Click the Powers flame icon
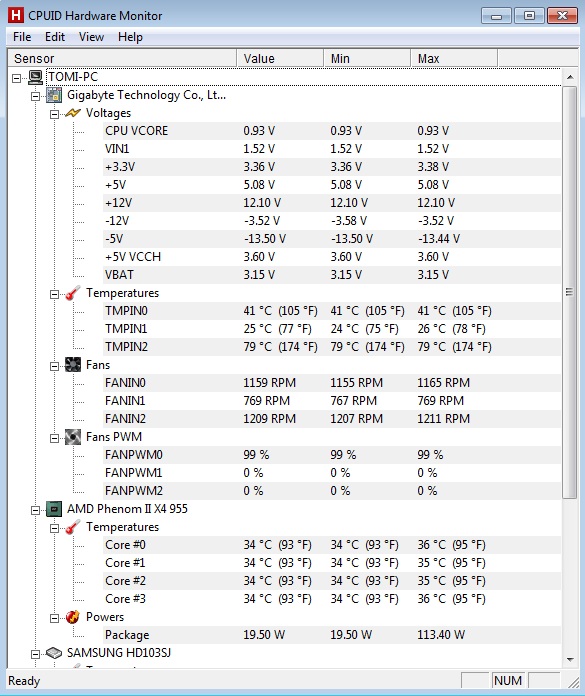The height and width of the screenshot is (696, 585). (73, 617)
